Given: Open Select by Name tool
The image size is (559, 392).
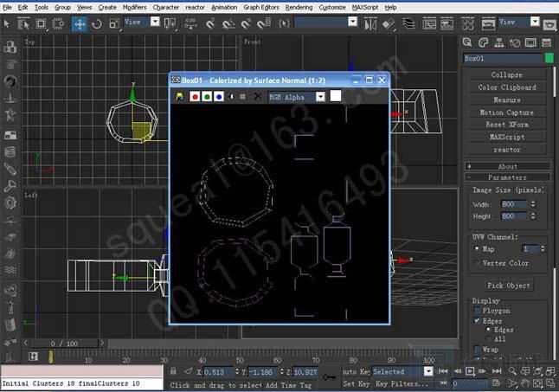Looking at the screenshot, I should (x=23, y=24).
